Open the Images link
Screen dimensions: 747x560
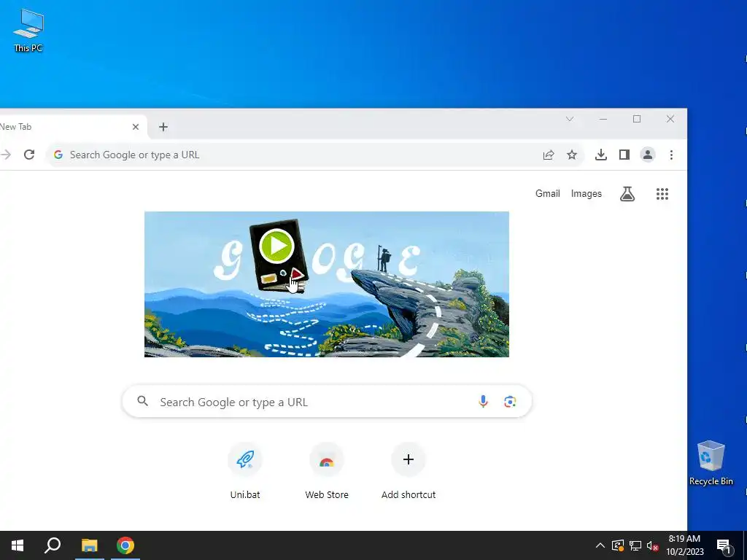(586, 193)
